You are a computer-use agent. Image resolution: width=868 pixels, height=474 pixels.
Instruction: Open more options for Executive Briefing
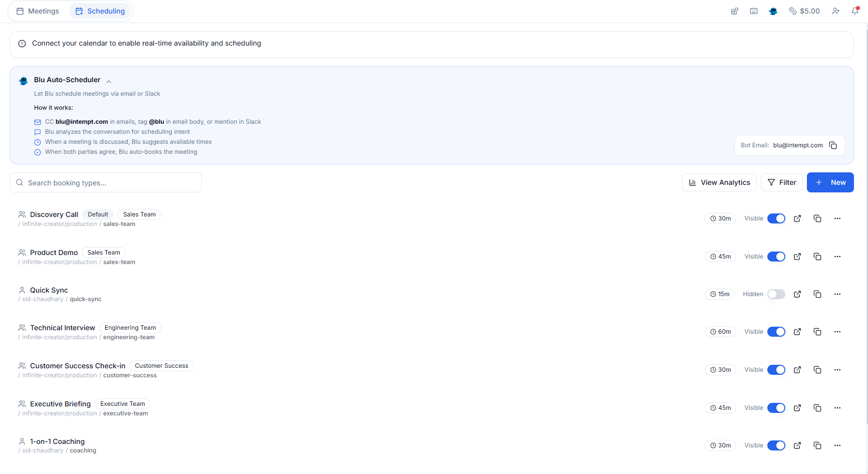tap(837, 408)
